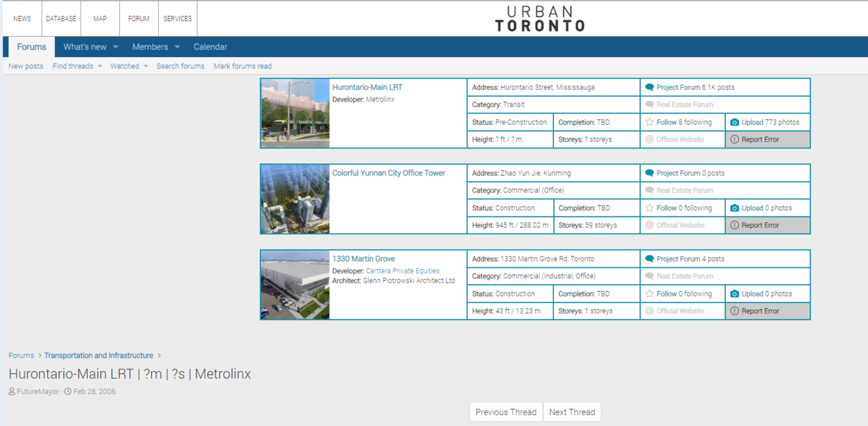
Task: Click the FutureMayor user icon
Action: pyautogui.click(x=12, y=391)
